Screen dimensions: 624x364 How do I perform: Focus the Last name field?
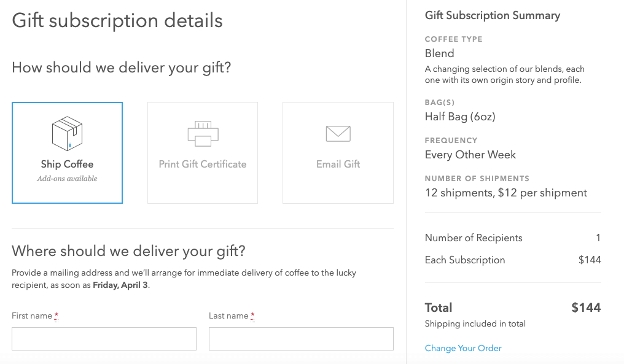(302, 339)
